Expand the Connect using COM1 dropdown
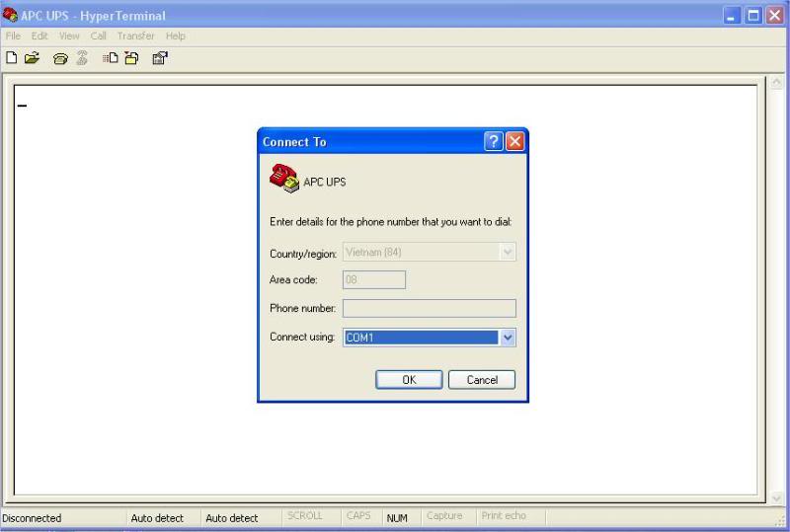The height and width of the screenshot is (532, 790). coord(508,338)
